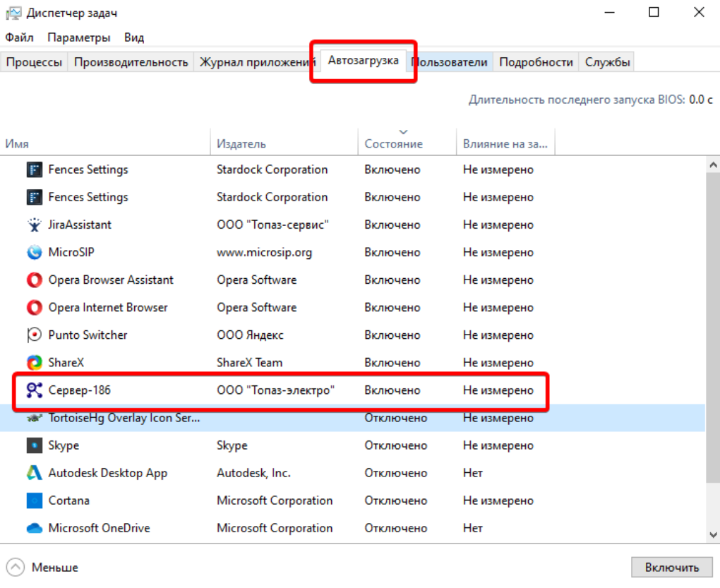
Task: Select the second Fences Settings row
Action: pos(353,198)
